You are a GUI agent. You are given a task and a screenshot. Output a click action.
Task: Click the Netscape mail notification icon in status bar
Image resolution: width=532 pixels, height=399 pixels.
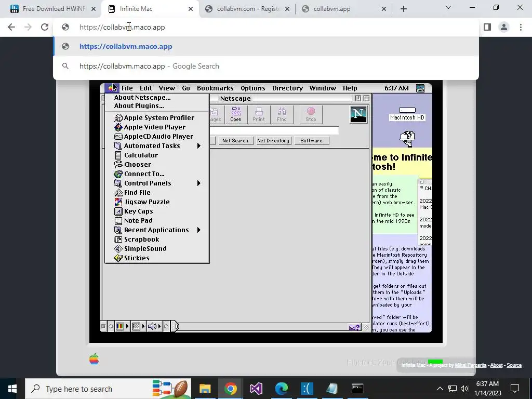click(x=354, y=327)
